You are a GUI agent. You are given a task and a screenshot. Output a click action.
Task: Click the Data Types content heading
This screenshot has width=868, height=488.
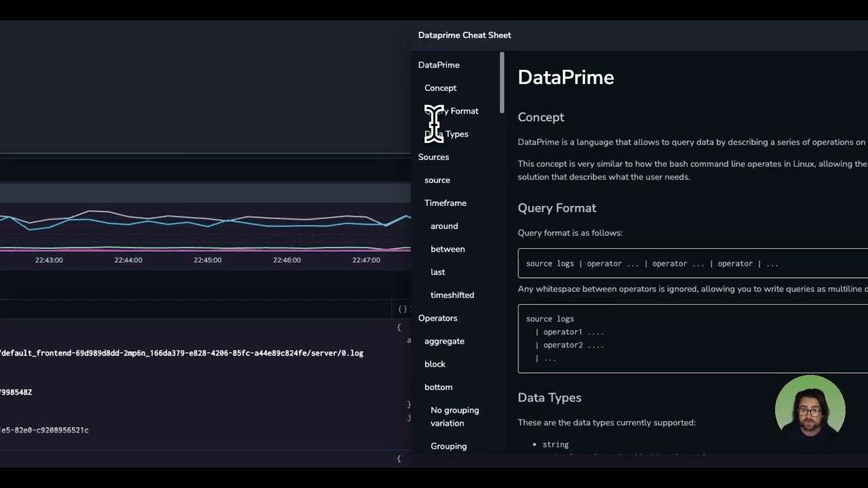pos(549,398)
